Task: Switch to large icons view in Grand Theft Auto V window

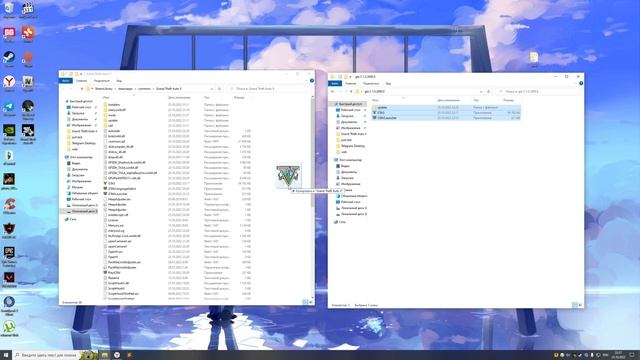Action: (x=310, y=302)
